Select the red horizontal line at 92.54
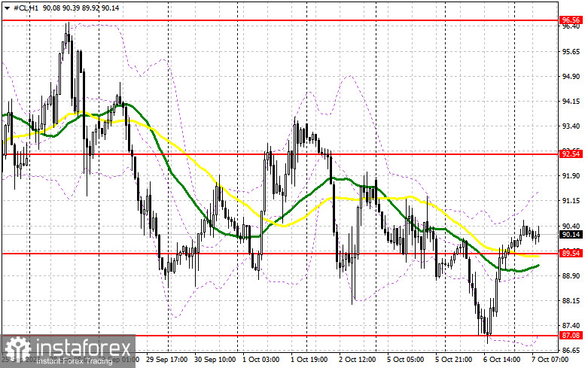 coord(279,154)
